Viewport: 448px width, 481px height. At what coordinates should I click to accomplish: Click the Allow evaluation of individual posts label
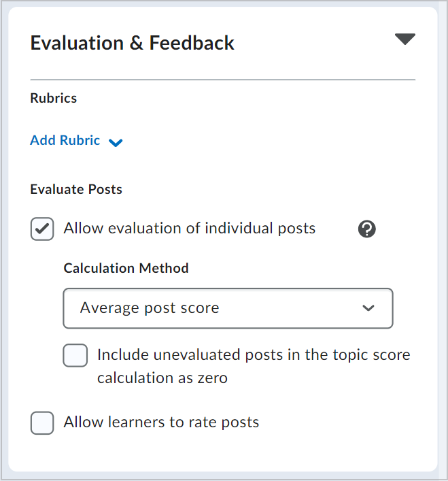[x=190, y=229]
